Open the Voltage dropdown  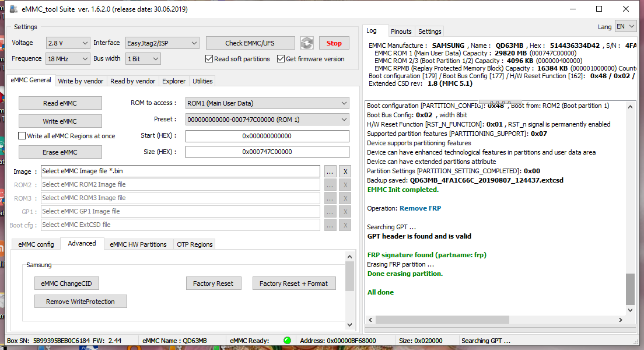(68, 43)
